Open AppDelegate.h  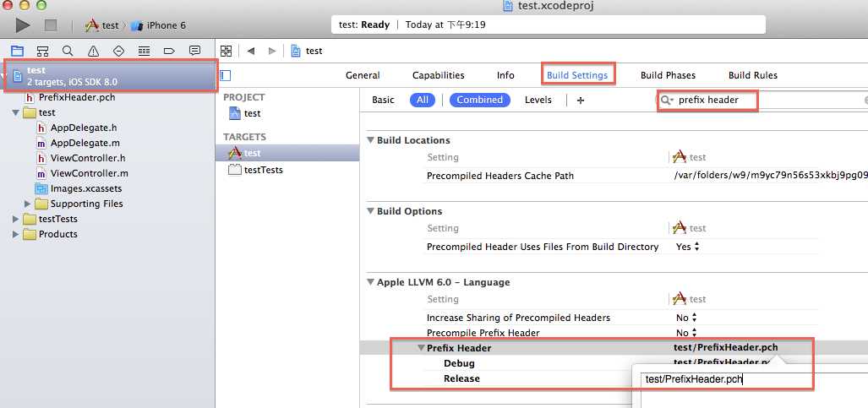(x=84, y=128)
